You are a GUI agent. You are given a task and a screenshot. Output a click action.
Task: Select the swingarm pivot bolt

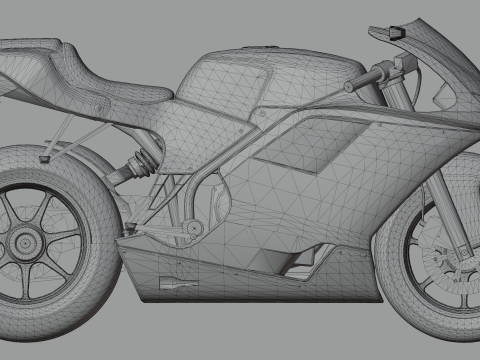tap(195, 228)
